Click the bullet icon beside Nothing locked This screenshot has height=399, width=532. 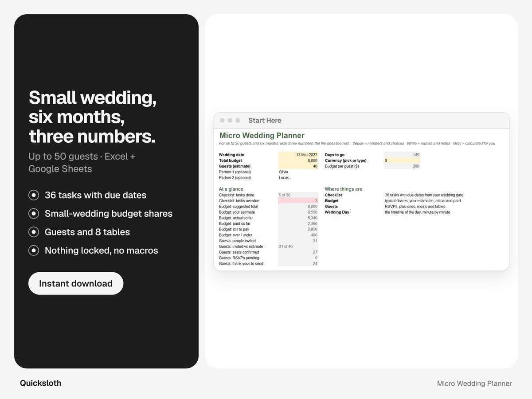coord(34,250)
